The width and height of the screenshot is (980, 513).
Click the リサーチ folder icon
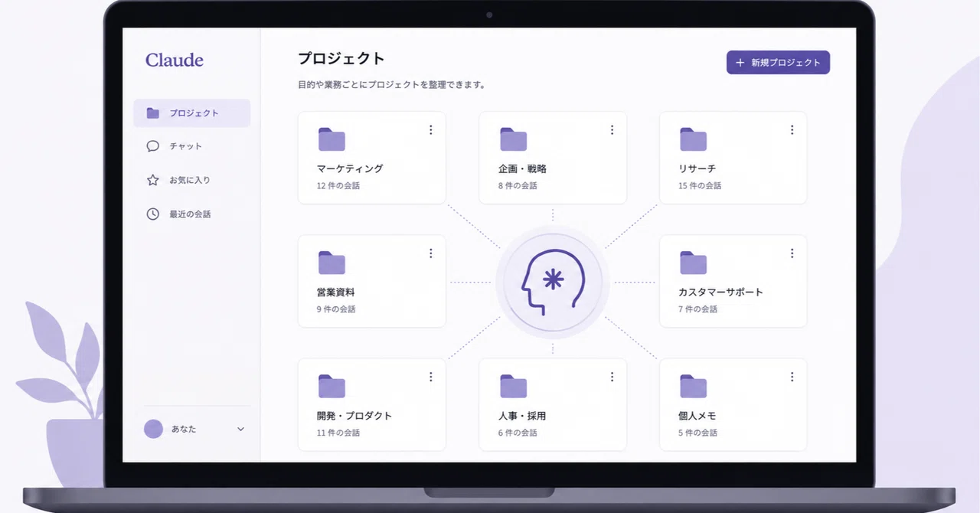pos(693,139)
